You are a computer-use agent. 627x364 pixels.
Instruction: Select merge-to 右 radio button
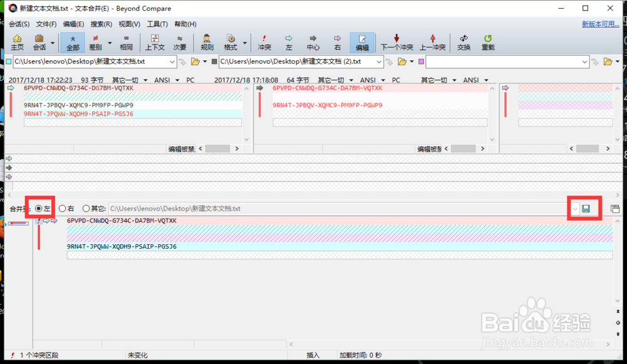point(62,209)
